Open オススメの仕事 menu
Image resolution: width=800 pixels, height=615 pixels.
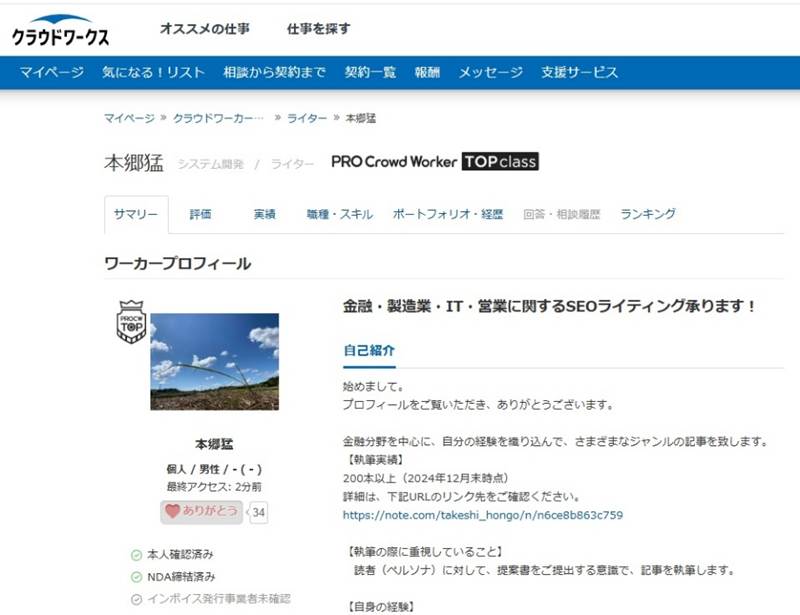tap(204, 29)
